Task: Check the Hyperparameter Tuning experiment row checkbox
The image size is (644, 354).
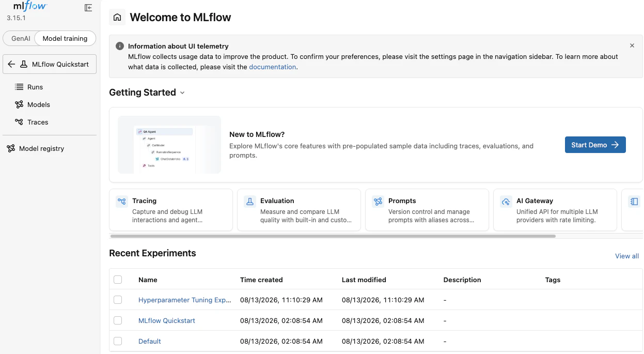Action: (x=118, y=300)
